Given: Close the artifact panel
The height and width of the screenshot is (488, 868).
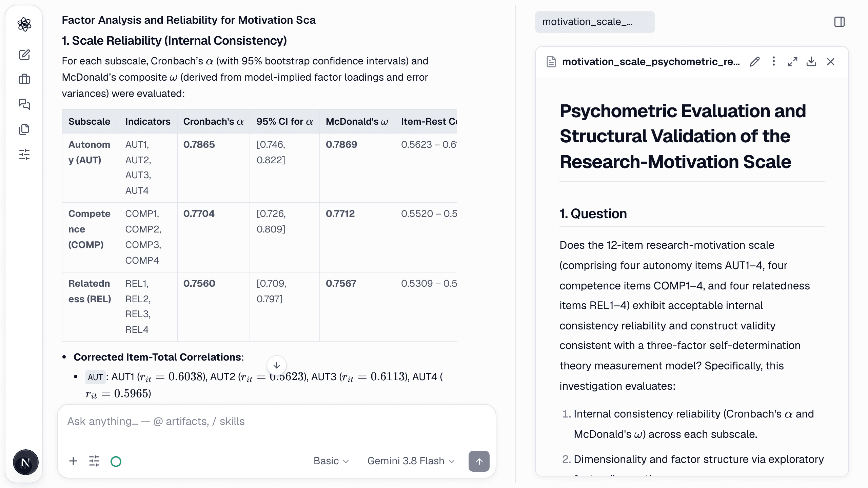Looking at the screenshot, I should pos(831,62).
